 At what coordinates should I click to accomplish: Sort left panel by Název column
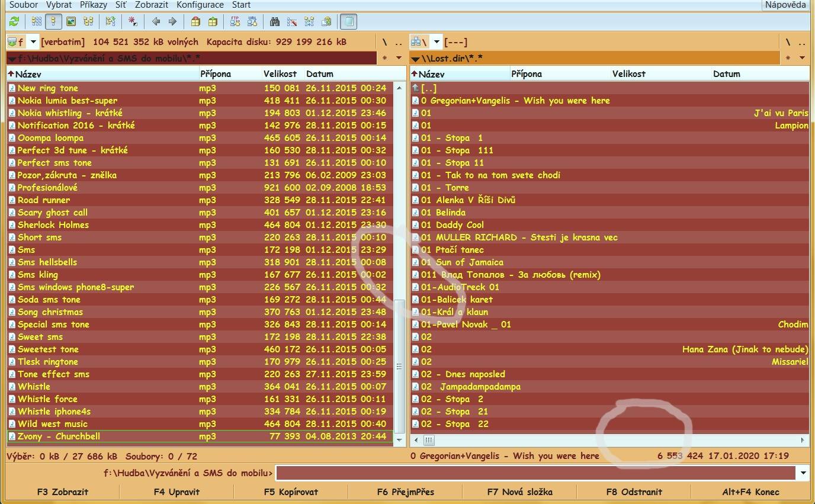click(x=102, y=74)
